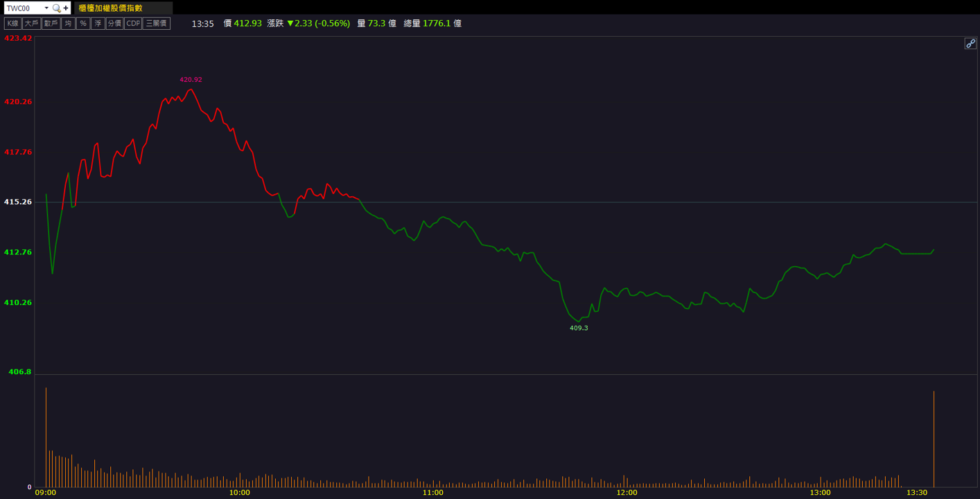
Task: Open the symbol dropdown arrow
Action: click(46, 8)
